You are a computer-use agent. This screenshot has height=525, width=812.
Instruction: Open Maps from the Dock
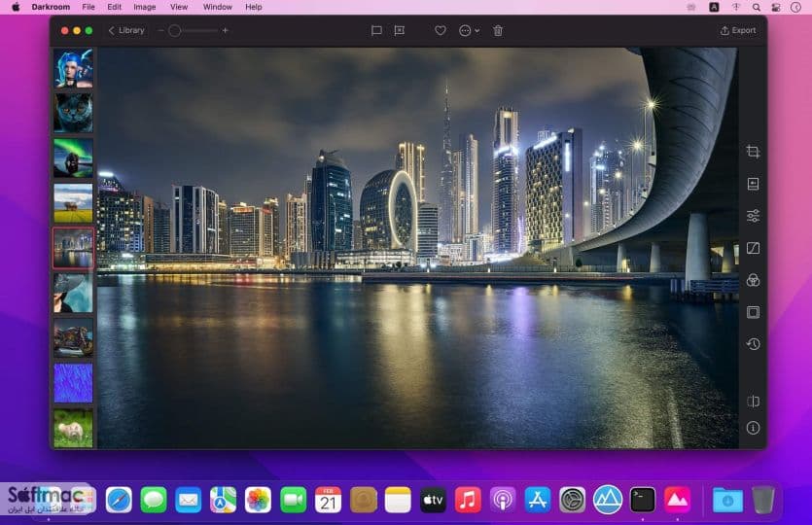point(224,500)
